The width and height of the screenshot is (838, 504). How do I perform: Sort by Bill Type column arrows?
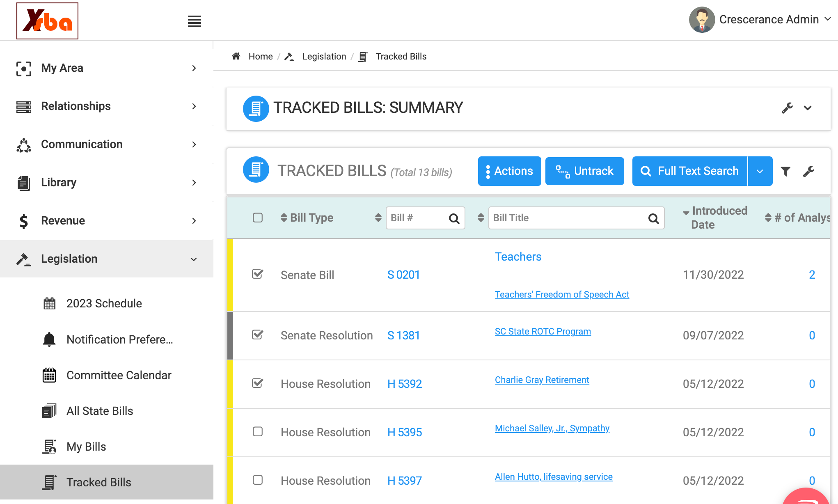click(x=284, y=218)
